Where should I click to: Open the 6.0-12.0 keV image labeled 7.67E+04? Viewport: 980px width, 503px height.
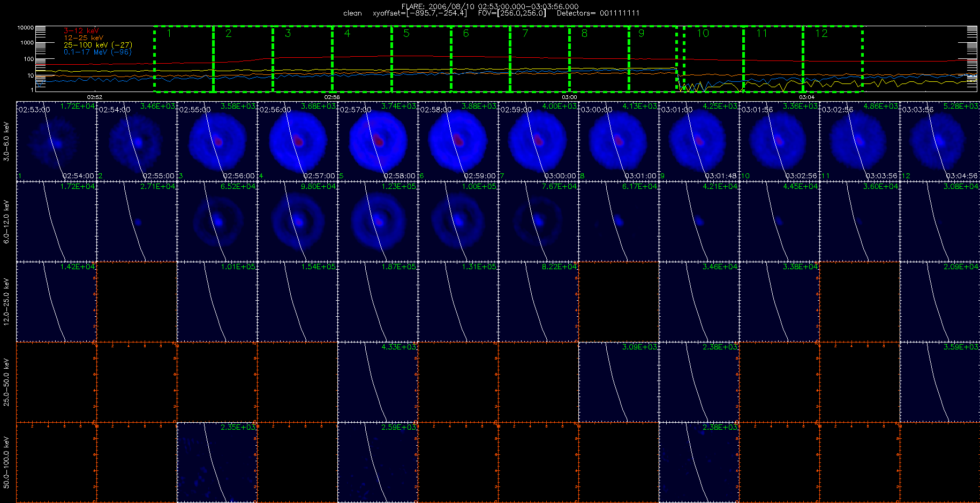tap(539, 221)
